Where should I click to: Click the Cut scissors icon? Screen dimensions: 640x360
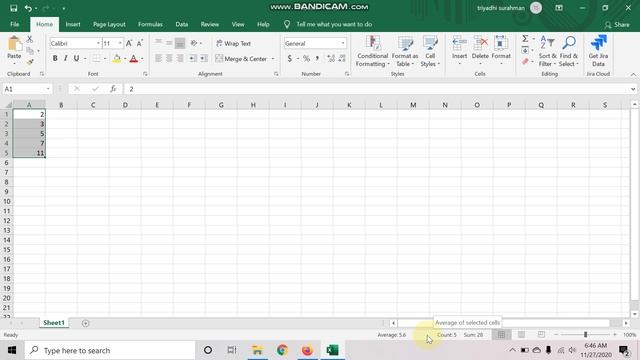click(29, 40)
